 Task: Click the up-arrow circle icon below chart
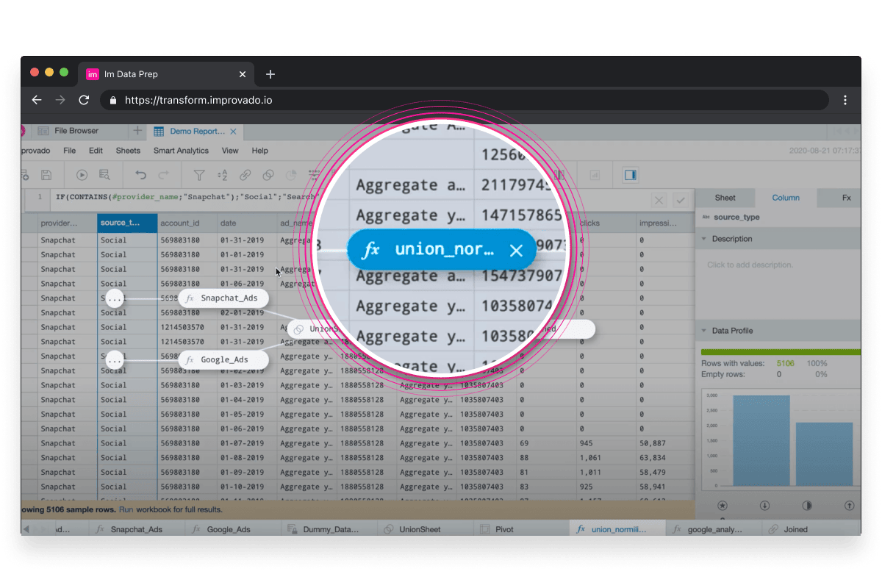coord(850,506)
